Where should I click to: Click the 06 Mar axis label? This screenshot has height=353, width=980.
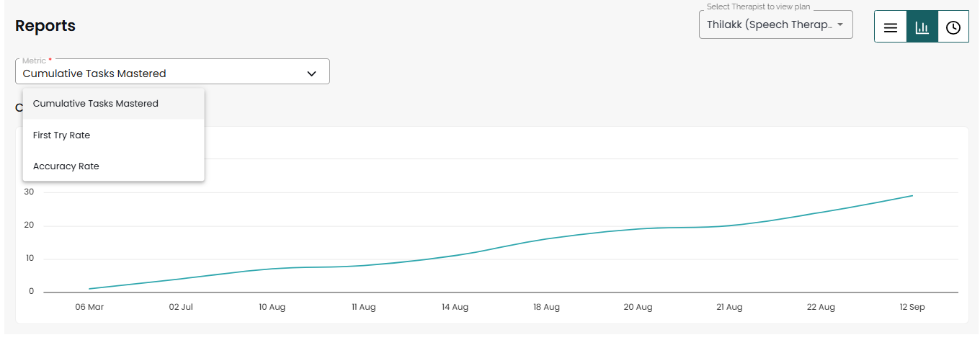point(89,307)
